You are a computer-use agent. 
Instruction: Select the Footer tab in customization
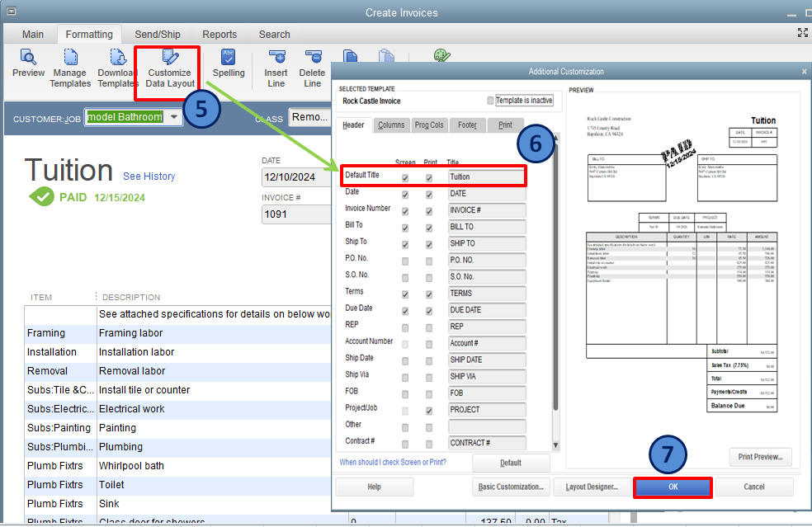click(467, 125)
